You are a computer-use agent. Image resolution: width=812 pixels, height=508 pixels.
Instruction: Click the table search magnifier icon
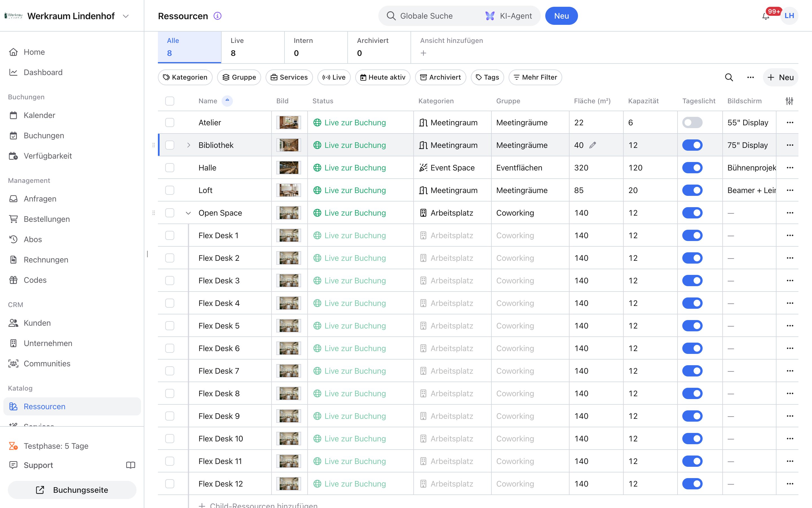pos(729,77)
